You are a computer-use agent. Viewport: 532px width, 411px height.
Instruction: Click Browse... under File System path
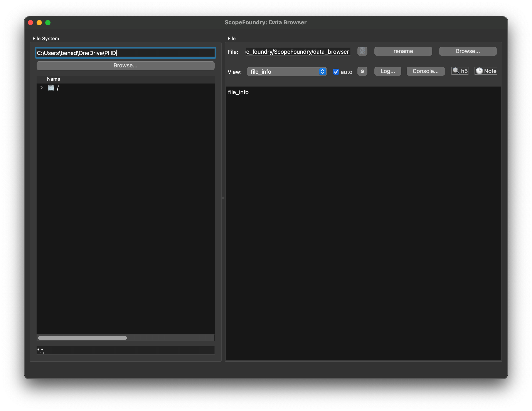125,65
